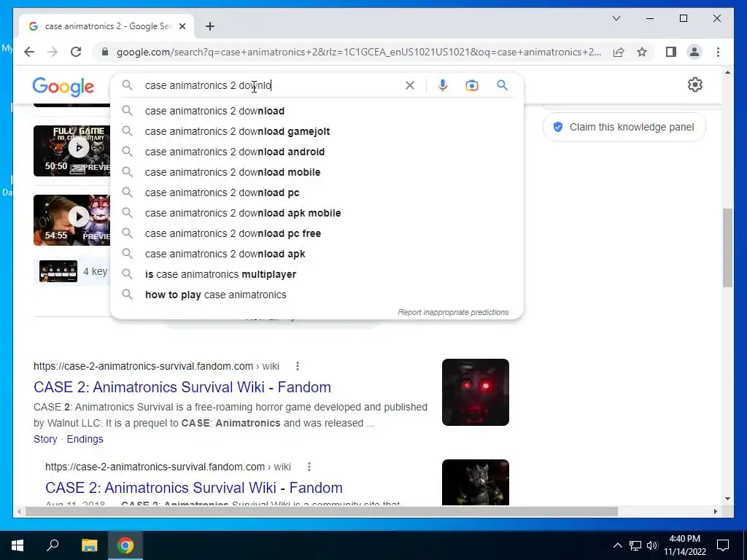Open the Endings sitelink
The height and width of the screenshot is (560, 747).
pos(85,439)
